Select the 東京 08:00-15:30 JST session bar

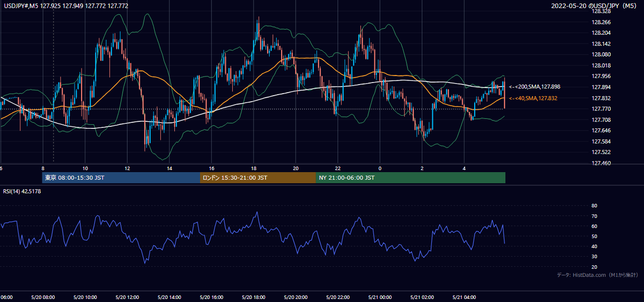pos(121,178)
